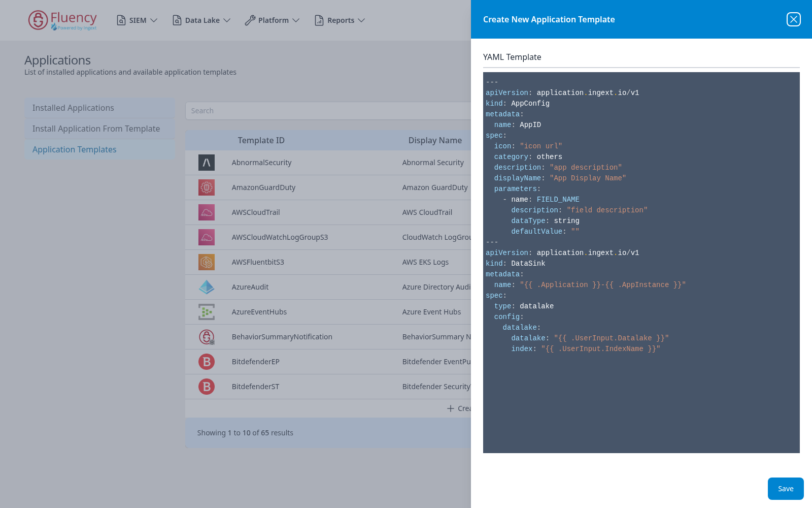The height and width of the screenshot is (508, 812).
Task: Click the "icon url" string in YAML
Action: [541, 146]
